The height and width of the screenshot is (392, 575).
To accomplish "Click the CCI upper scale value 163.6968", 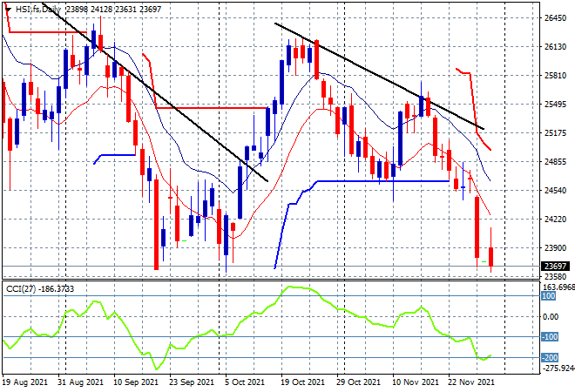I will click(558, 287).
